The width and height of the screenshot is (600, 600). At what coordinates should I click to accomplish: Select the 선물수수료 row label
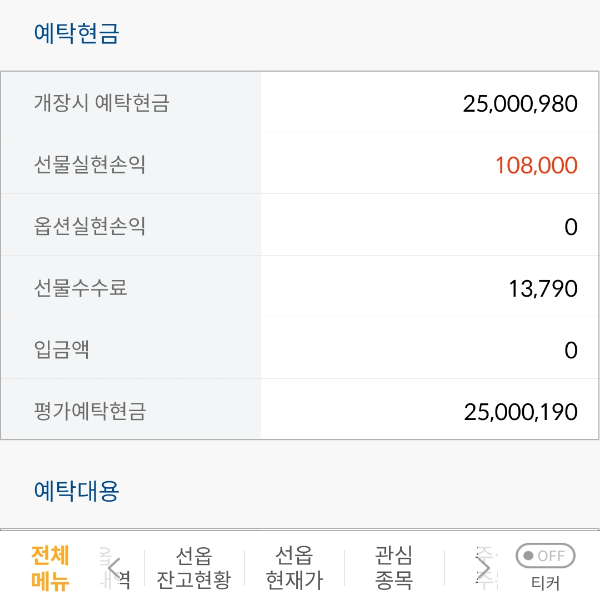[81, 288]
